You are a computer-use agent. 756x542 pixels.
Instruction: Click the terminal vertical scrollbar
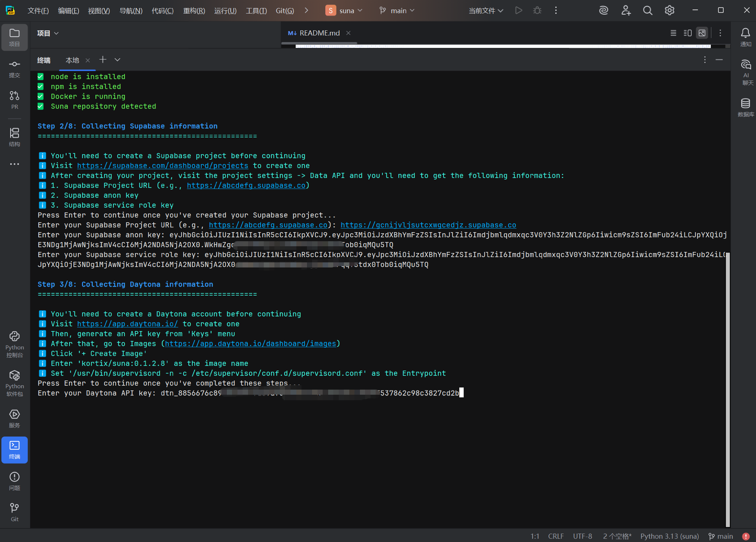click(727, 389)
